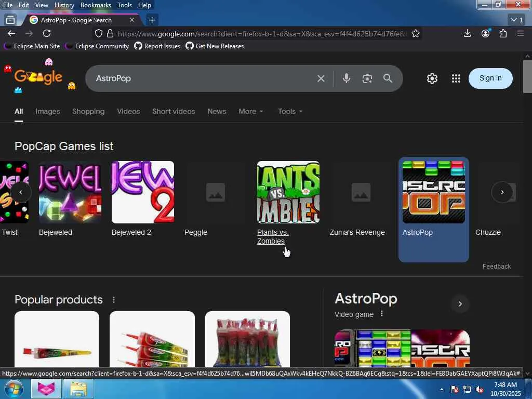Switch to the Images results tab
The height and width of the screenshot is (399, 532).
pos(47,111)
